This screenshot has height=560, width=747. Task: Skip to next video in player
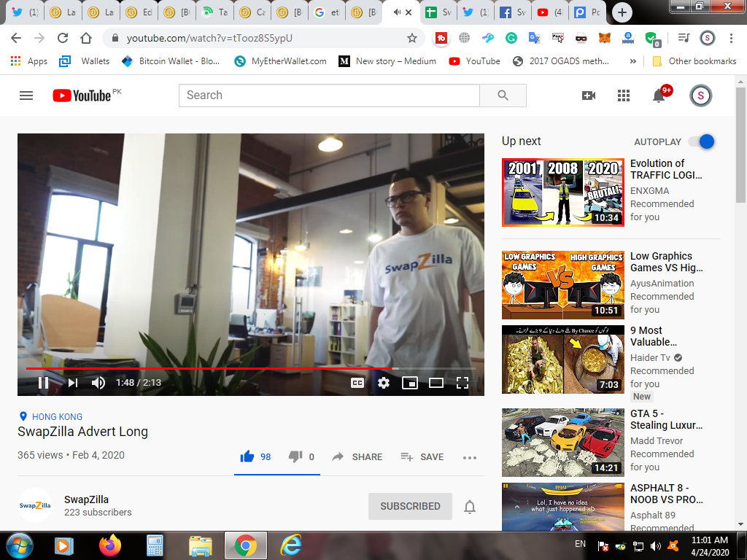point(73,383)
